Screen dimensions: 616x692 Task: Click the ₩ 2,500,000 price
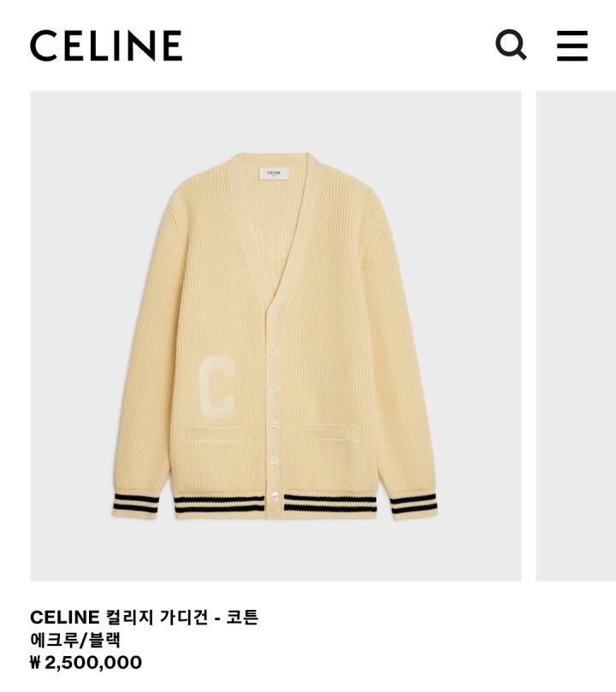coord(86,662)
